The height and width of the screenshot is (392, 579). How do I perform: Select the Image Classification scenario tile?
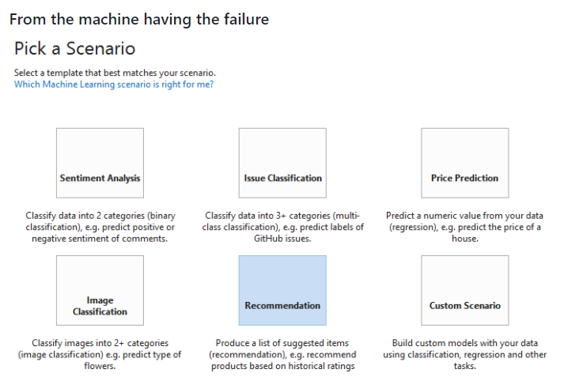coord(100,290)
